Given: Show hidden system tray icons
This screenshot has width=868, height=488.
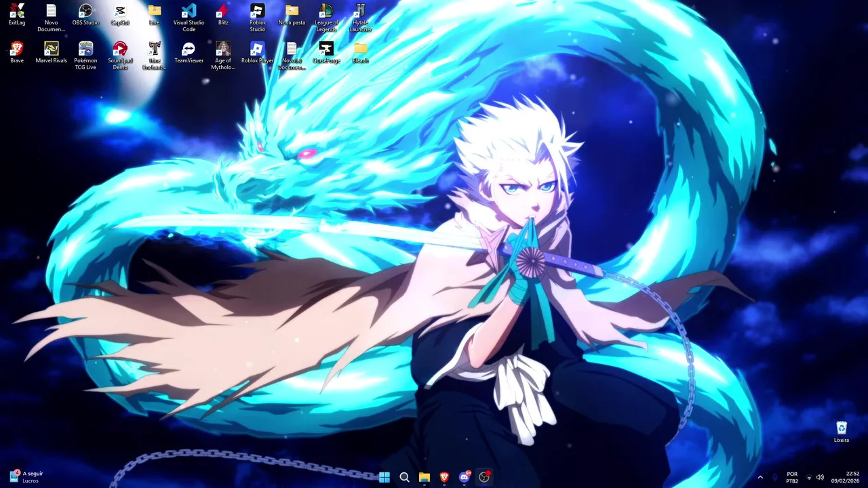Looking at the screenshot, I should tap(759, 477).
